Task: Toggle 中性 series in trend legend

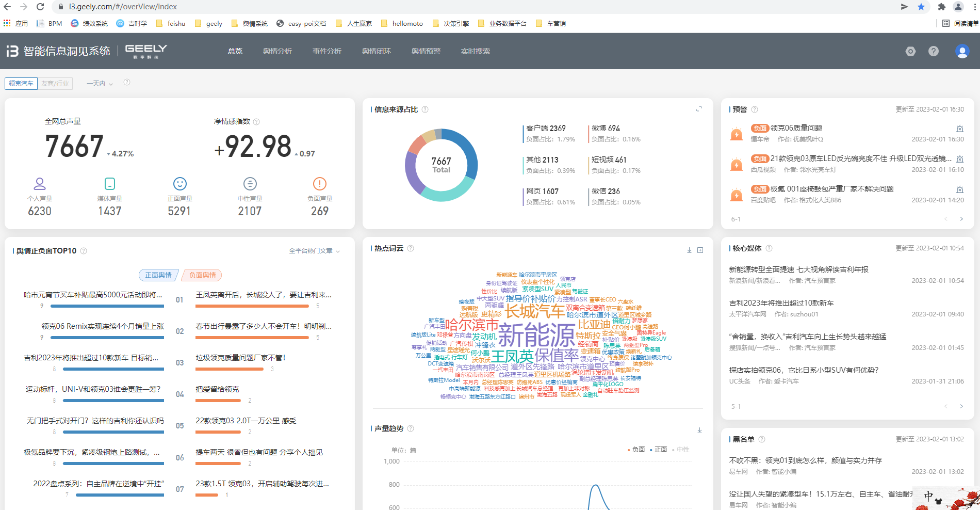Action: (x=681, y=450)
